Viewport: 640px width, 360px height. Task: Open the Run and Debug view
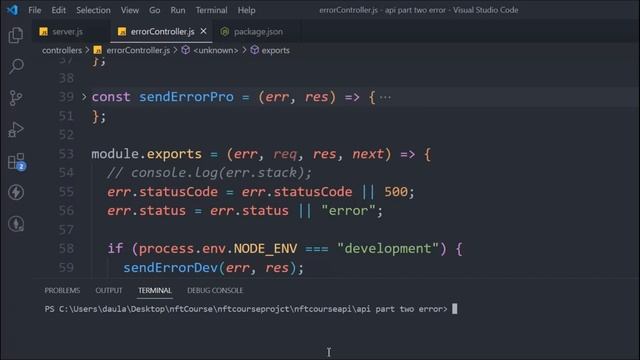tap(16, 130)
